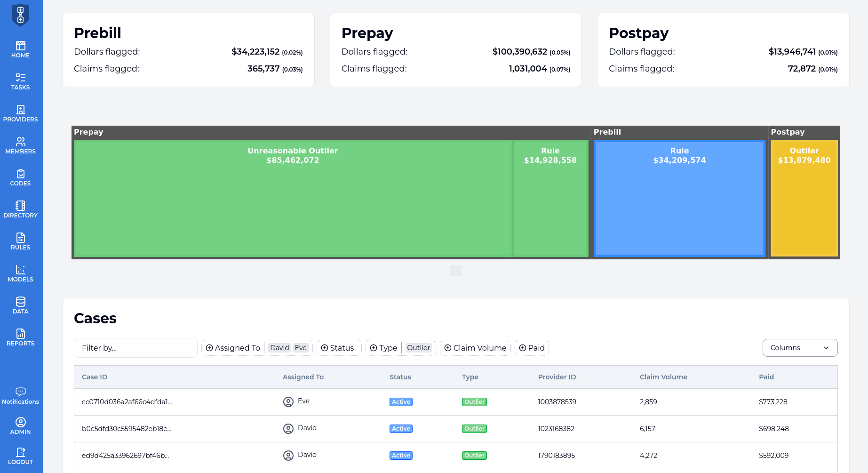
Task: Click the Filter by text field
Action: pos(135,348)
